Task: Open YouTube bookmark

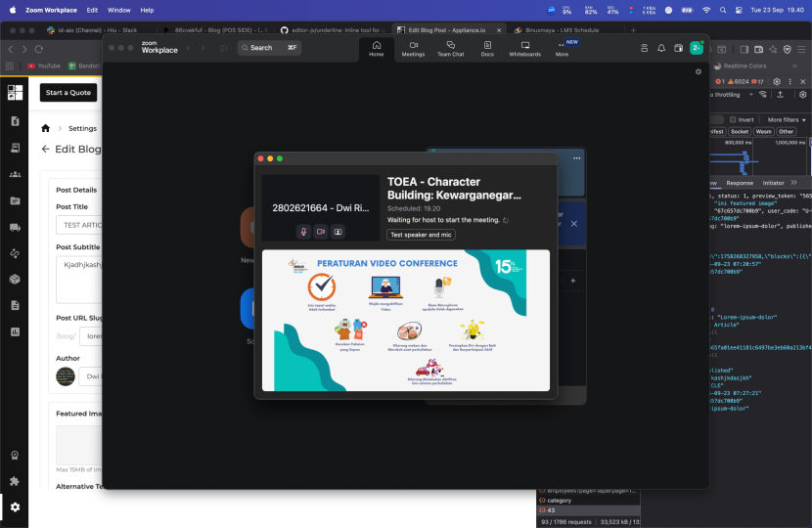Action: click(x=44, y=66)
